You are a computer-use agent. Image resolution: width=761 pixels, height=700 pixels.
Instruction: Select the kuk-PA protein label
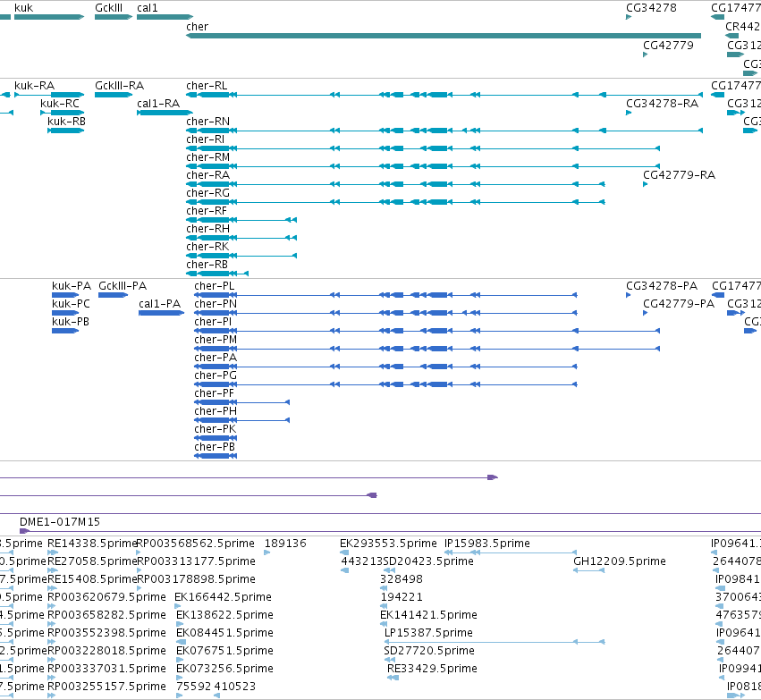coord(72,286)
